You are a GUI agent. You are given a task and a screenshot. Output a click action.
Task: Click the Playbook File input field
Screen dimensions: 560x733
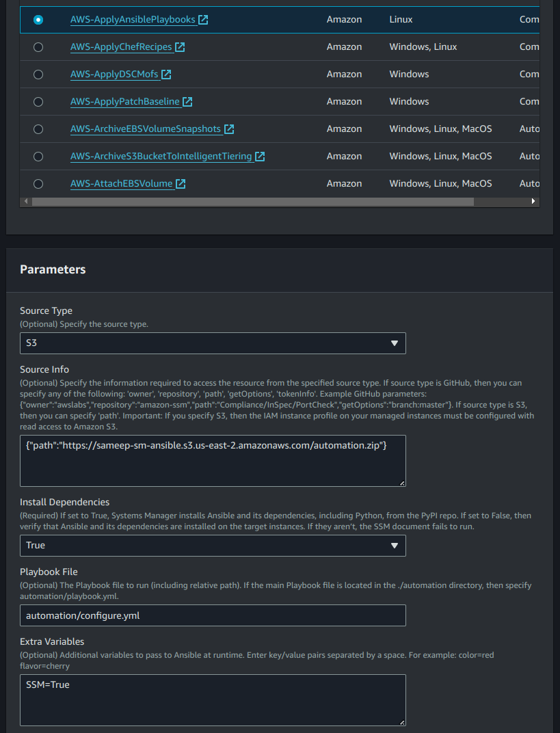213,615
